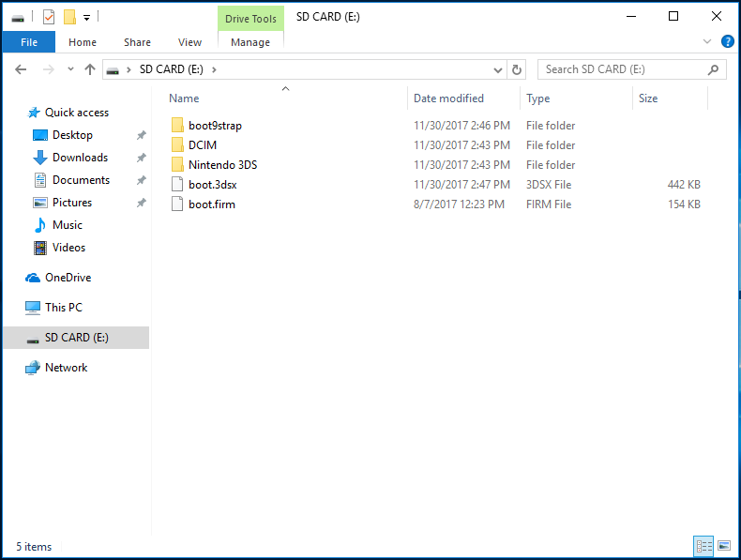Screen dimensions: 741x560
Task: Click the search magnifier icon
Action: [x=714, y=69]
